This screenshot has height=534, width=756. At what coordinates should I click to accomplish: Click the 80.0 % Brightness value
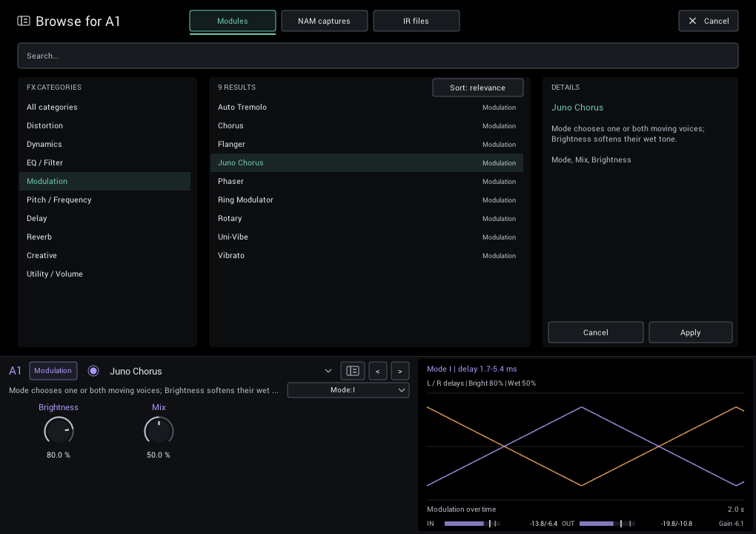click(x=59, y=455)
